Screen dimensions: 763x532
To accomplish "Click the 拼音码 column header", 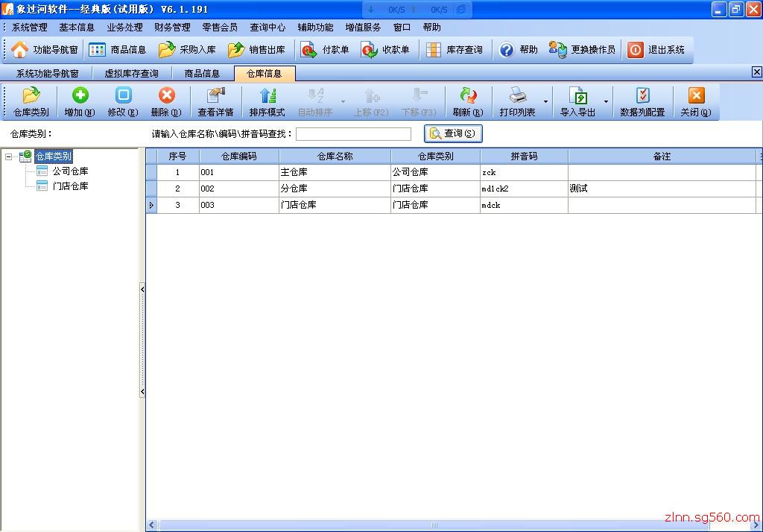I will point(524,156).
